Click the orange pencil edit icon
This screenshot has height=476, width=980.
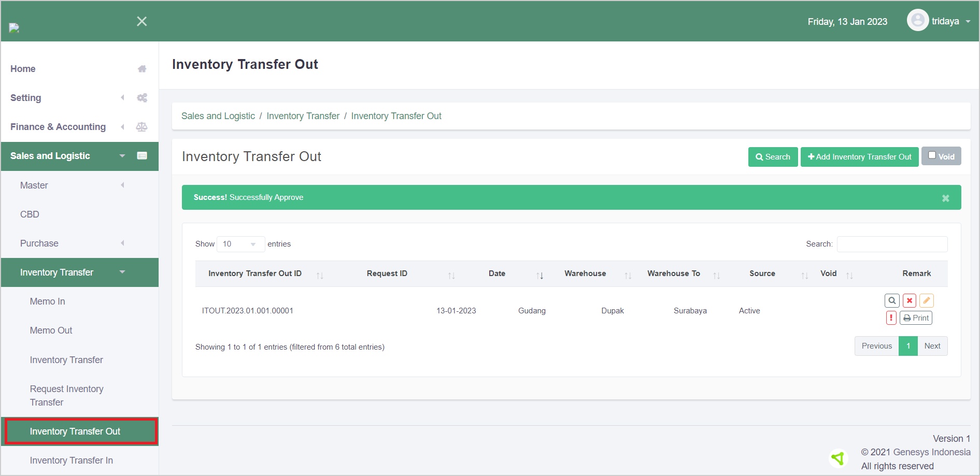coord(926,300)
